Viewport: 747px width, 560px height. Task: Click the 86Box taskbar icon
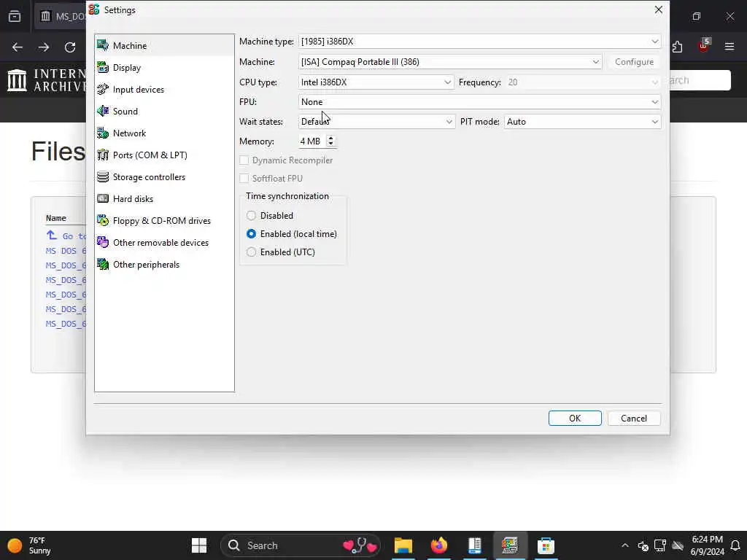click(x=509, y=545)
